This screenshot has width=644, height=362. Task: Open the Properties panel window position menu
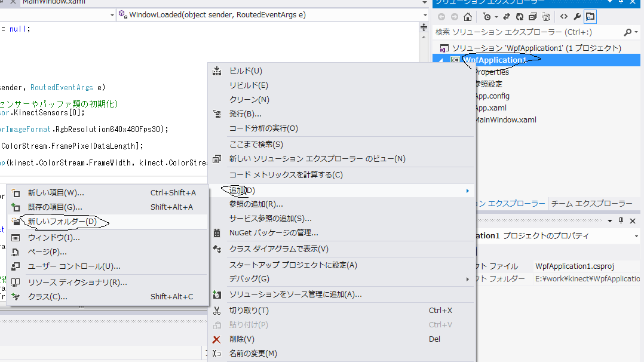[x=610, y=221]
